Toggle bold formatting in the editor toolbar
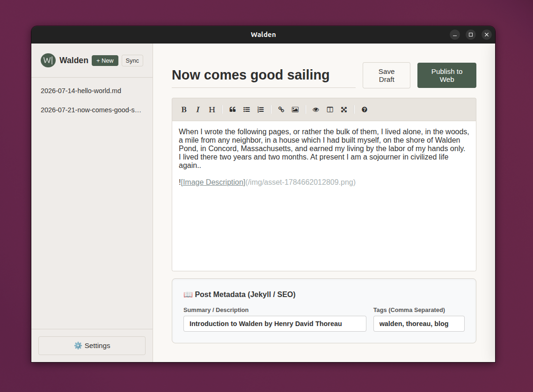This screenshot has width=533, height=392. 184,109
